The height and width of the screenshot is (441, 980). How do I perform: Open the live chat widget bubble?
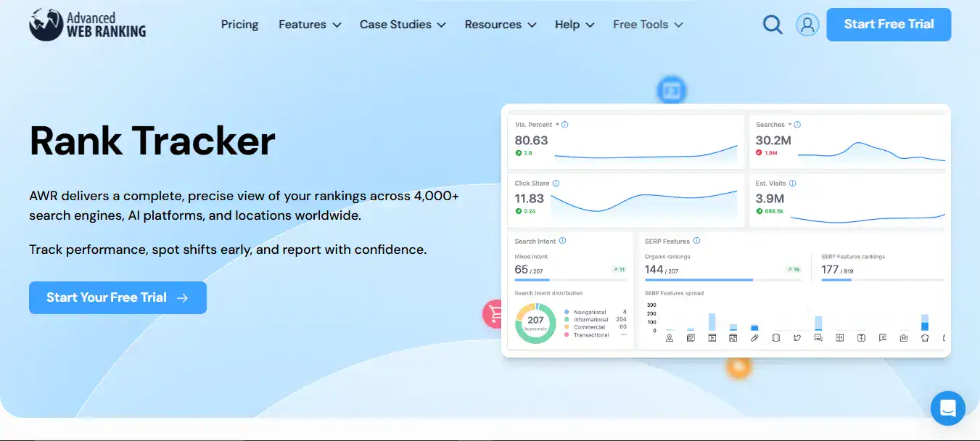coord(947,408)
